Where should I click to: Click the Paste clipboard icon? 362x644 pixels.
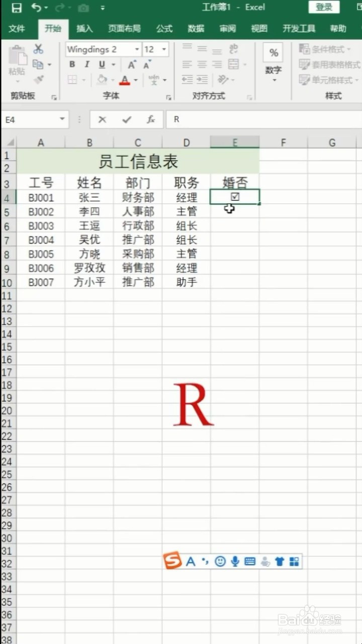17,55
